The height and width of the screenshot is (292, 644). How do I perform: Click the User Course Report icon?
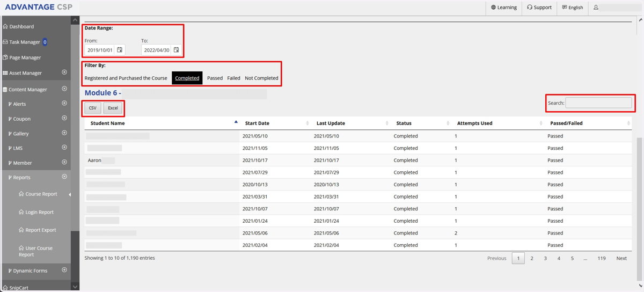tap(21, 248)
